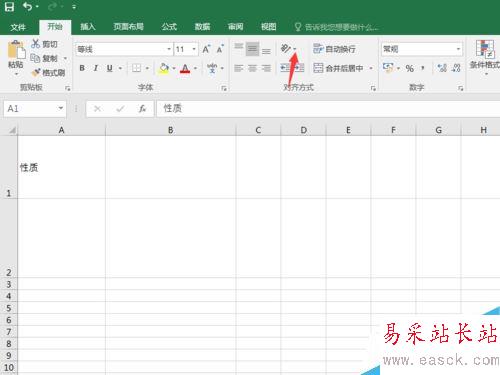
Task: Click the Cut scissors icon
Action: tap(35, 44)
